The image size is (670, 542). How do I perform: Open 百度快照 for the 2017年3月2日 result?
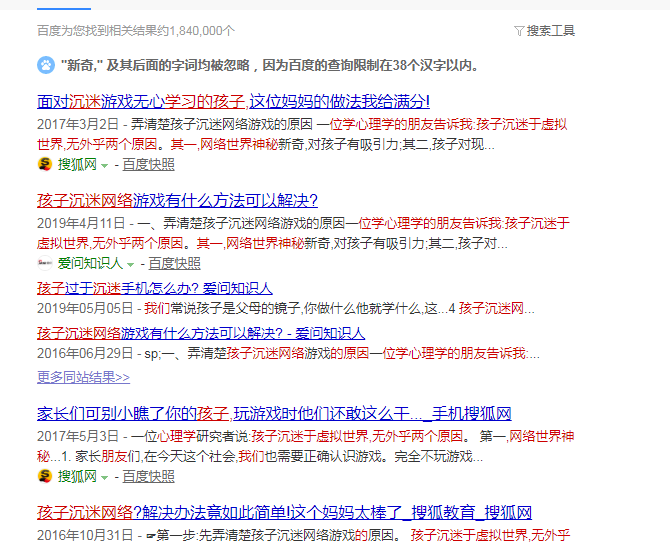148,165
